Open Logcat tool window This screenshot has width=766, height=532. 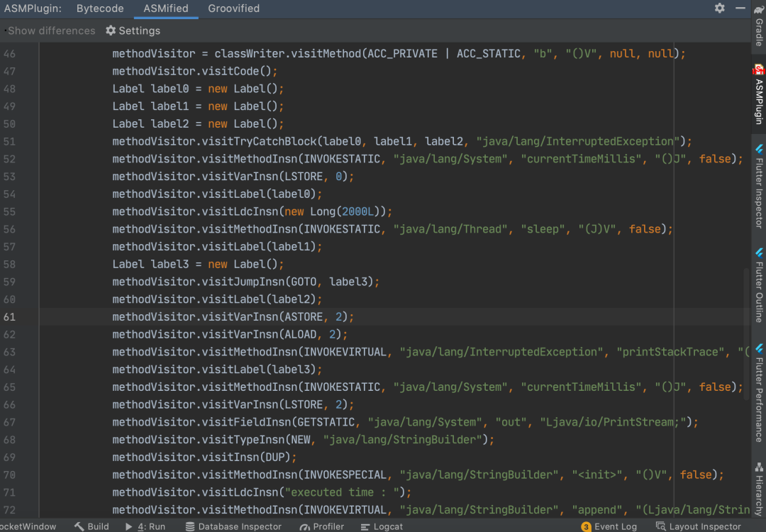tap(382, 526)
